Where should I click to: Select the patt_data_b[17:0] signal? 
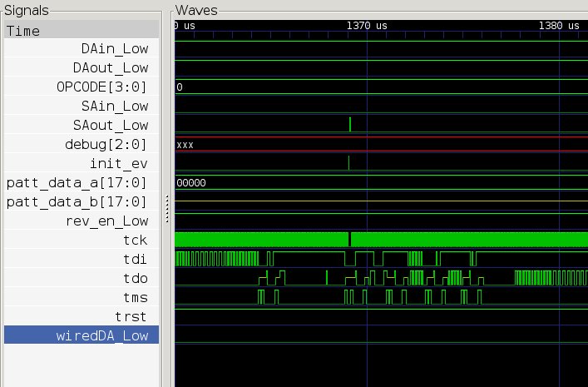[82, 202]
